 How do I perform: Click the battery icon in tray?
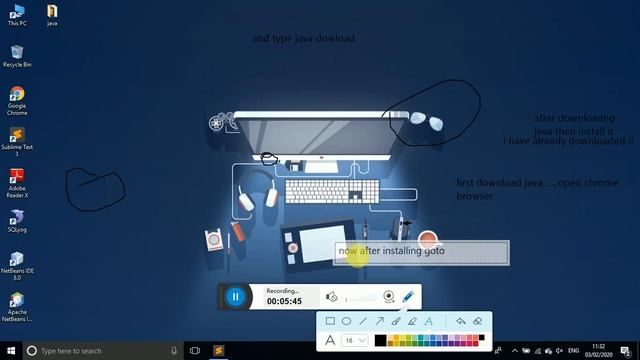[526, 351]
